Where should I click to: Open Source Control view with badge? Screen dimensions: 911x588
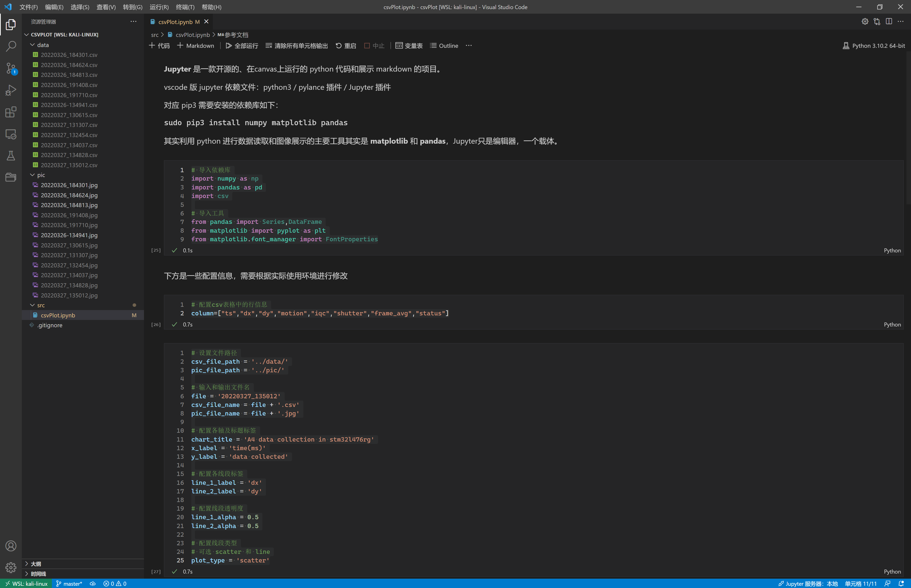pos(11,69)
